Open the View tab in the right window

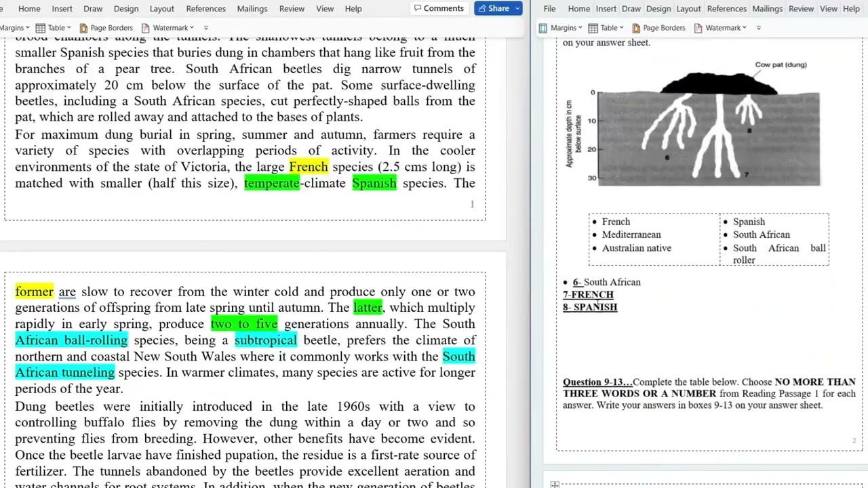(x=828, y=8)
